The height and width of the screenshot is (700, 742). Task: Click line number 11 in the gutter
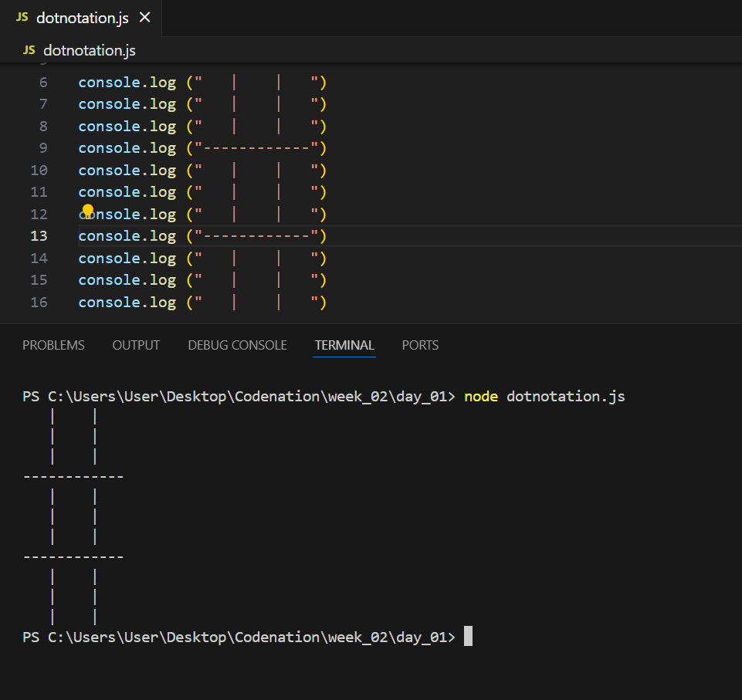click(x=39, y=192)
